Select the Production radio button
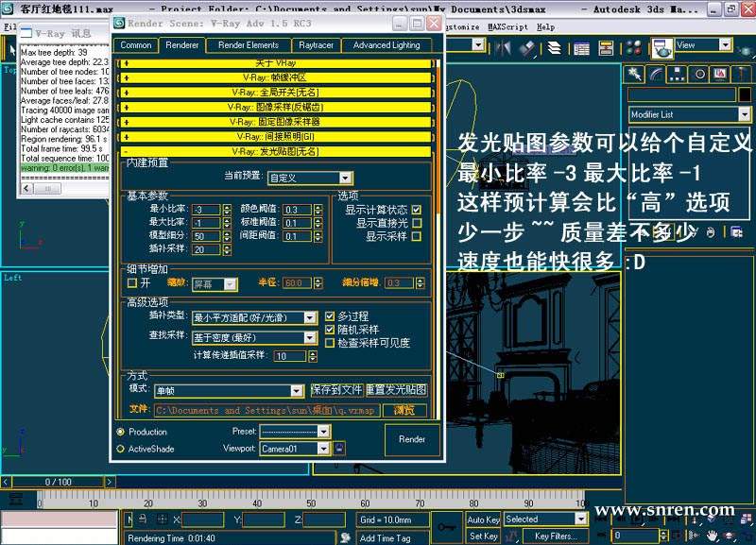756x545 pixels. click(x=121, y=432)
